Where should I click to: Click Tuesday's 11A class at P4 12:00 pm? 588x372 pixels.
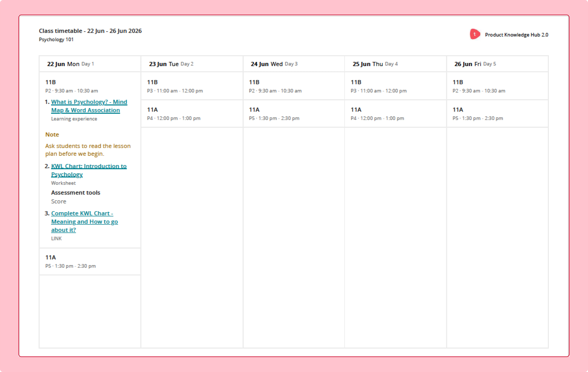tap(192, 114)
